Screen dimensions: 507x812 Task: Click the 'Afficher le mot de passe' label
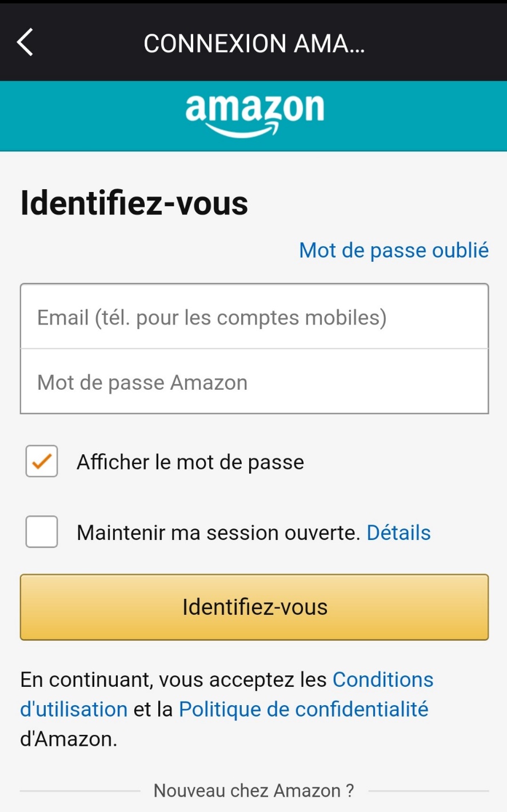190,462
